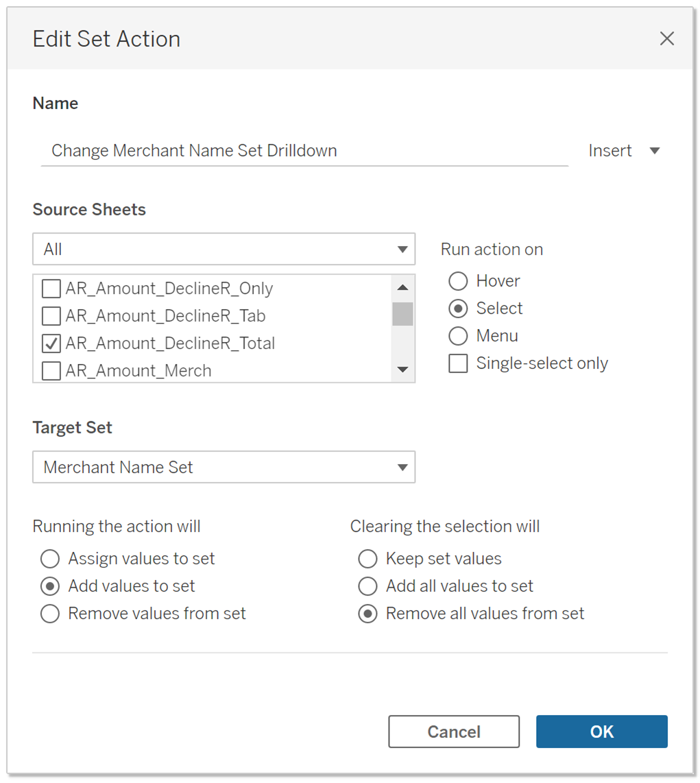Screen dimensions: 700x783
Task: Open the Target Set dropdown
Action: (x=224, y=467)
